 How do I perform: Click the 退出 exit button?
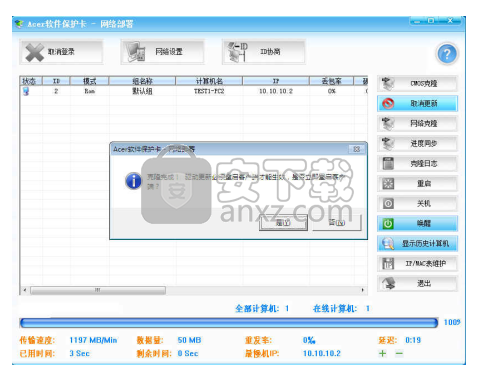[417, 284]
